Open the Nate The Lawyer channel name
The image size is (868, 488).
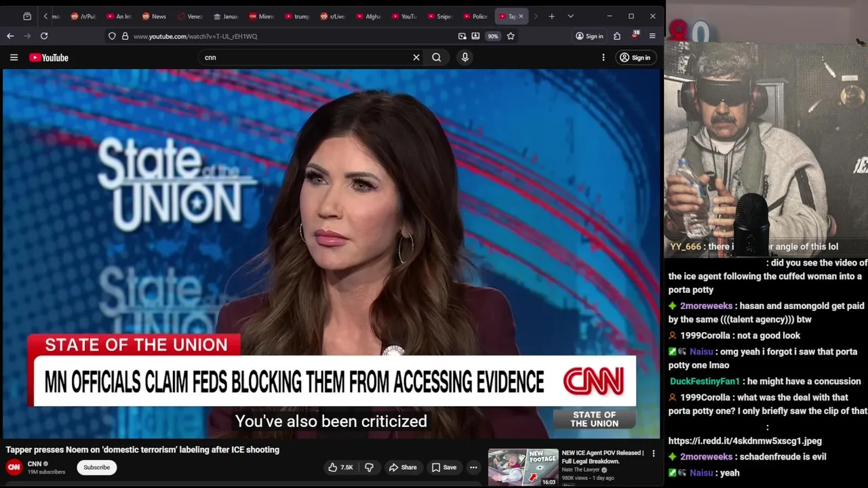click(x=581, y=470)
